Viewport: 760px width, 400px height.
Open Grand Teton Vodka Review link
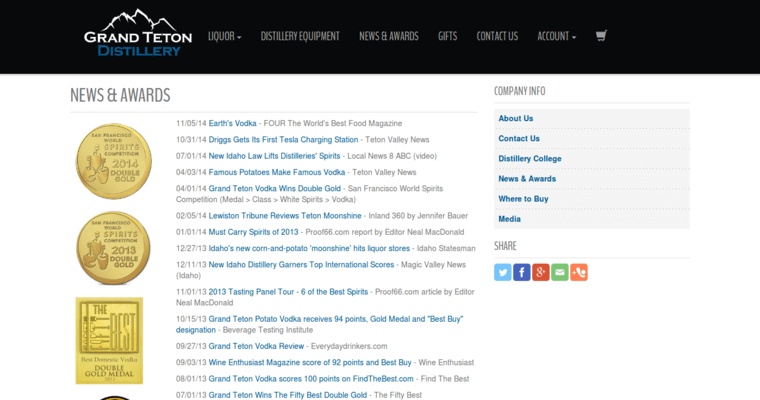[256, 346]
